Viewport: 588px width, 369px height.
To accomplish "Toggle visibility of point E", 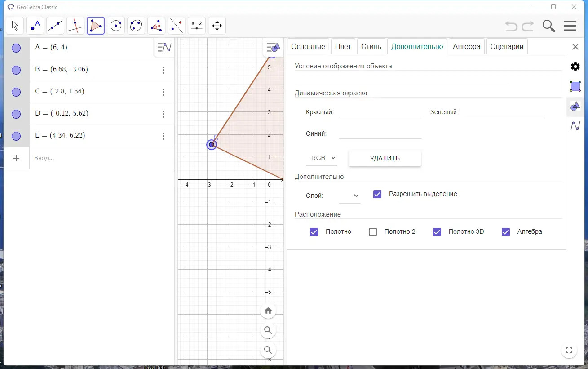I will click(x=16, y=136).
